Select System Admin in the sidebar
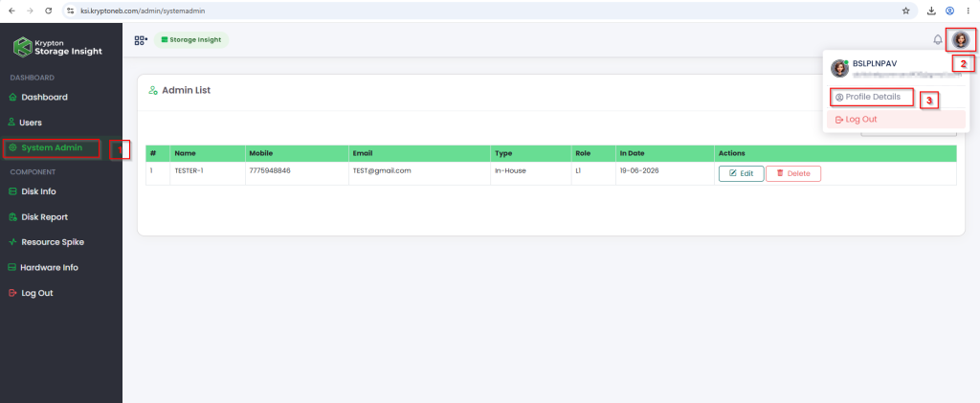Viewport: 980px width, 403px height. coord(52,148)
